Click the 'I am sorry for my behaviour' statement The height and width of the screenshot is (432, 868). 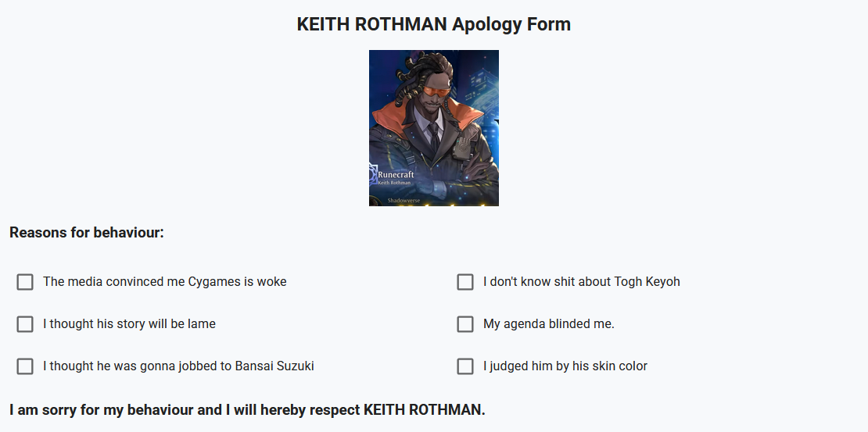[247, 410]
